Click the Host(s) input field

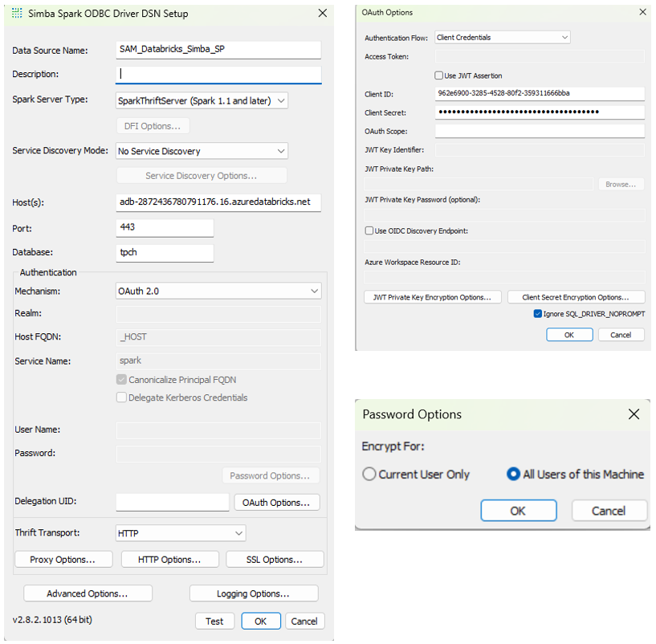click(x=218, y=202)
